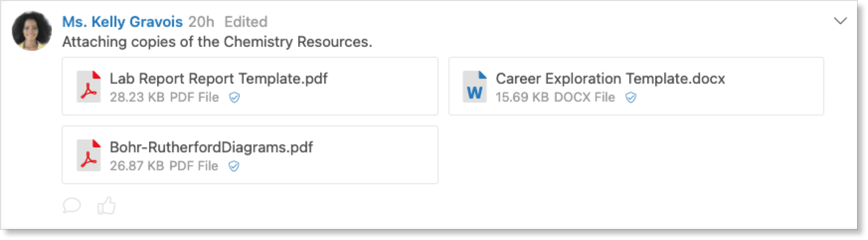Expand the post options chevron menu
Viewport: 868px width, 240px height.
tap(840, 21)
